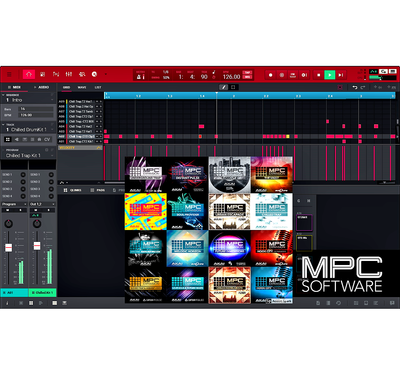Click the Play Start button

(341, 75)
